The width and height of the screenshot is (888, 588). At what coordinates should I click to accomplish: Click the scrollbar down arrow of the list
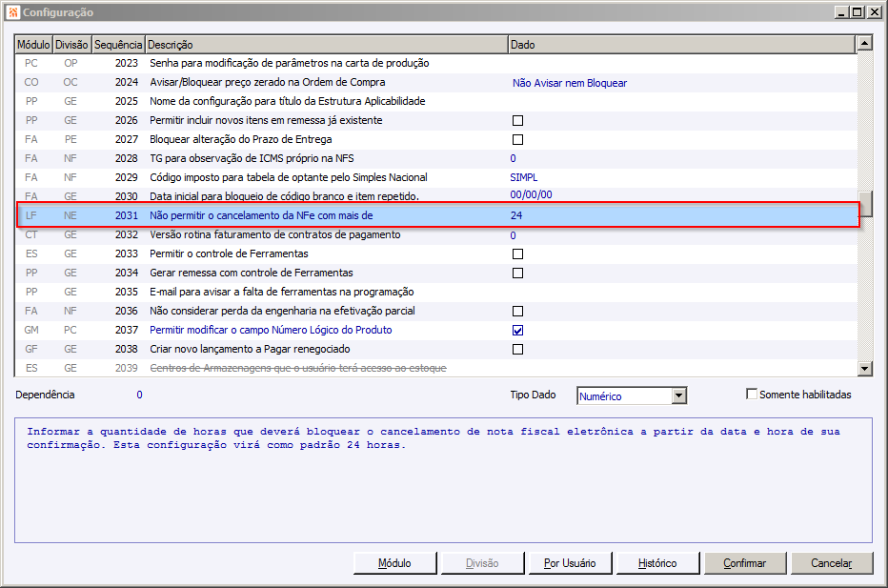[x=864, y=368]
